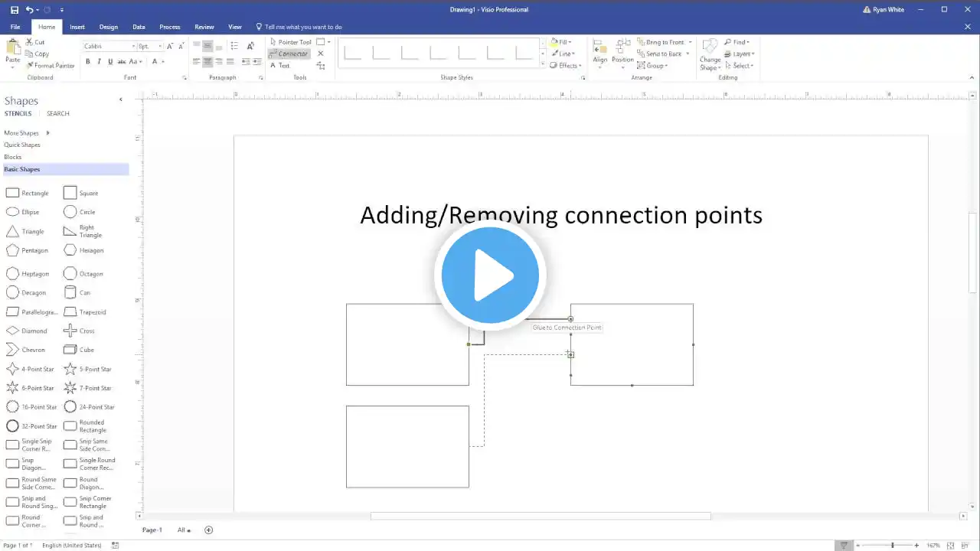Select the Pointer Tool
Screen dimensions: 980x551
click(290, 42)
